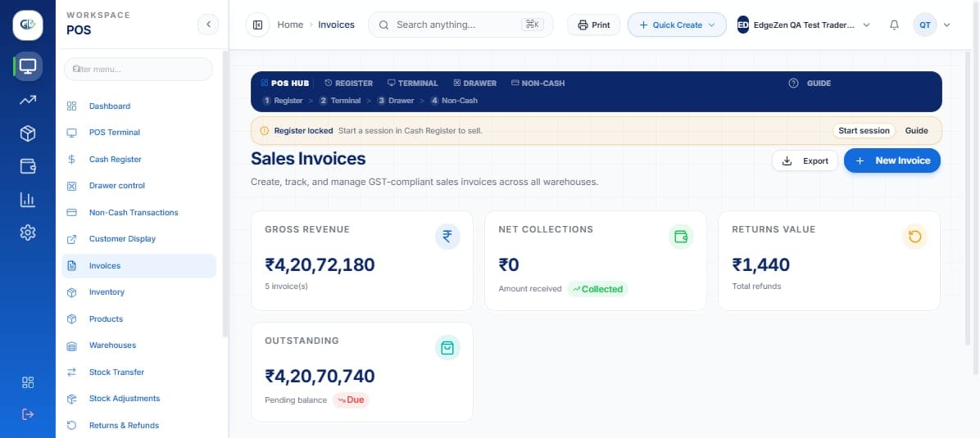Switch to the REGISTER tab
The width and height of the screenshot is (980, 438).
pos(349,84)
